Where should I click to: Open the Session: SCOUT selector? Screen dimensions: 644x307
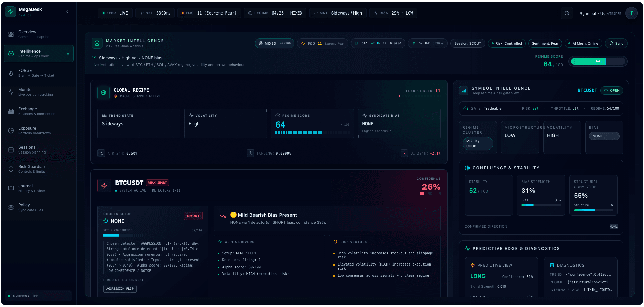(468, 43)
